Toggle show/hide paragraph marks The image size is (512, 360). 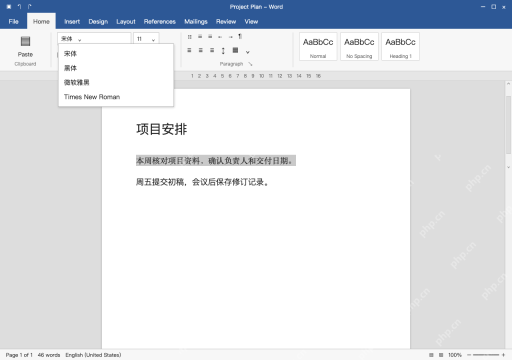pyautogui.click(x=240, y=36)
